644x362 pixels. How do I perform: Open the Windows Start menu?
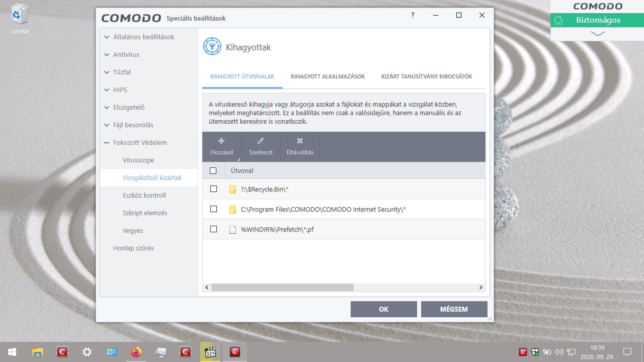[12, 352]
